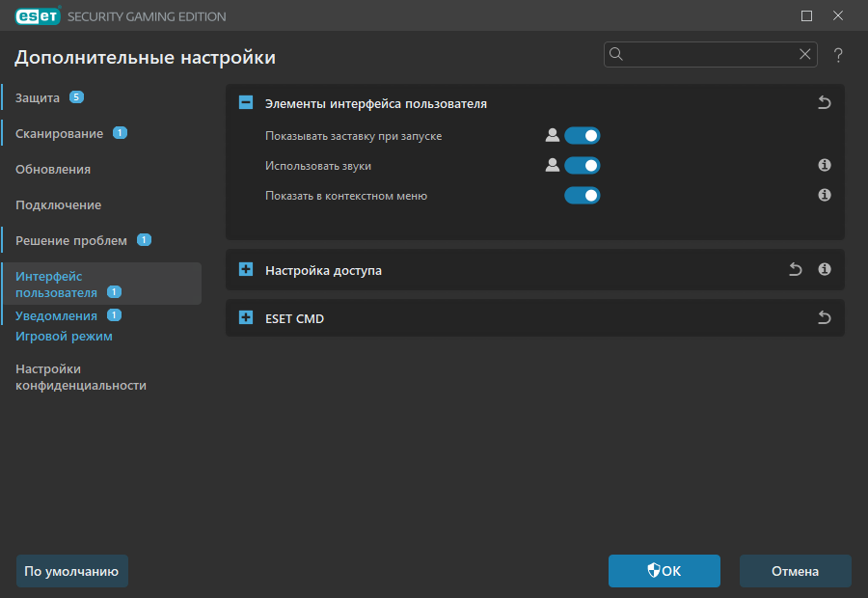
Task: Click the badge 5 next to 'Защита'
Action: coord(76,97)
